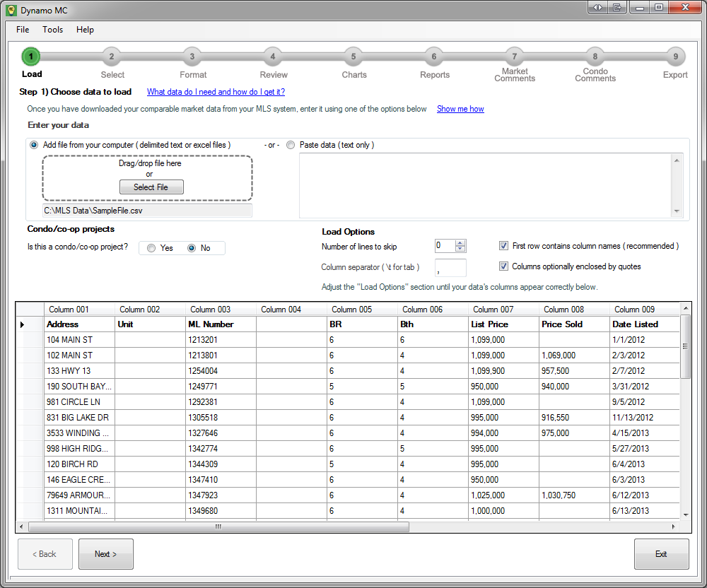
Task: Click the left-right arrows icon in title bar
Action: [x=597, y=7]
